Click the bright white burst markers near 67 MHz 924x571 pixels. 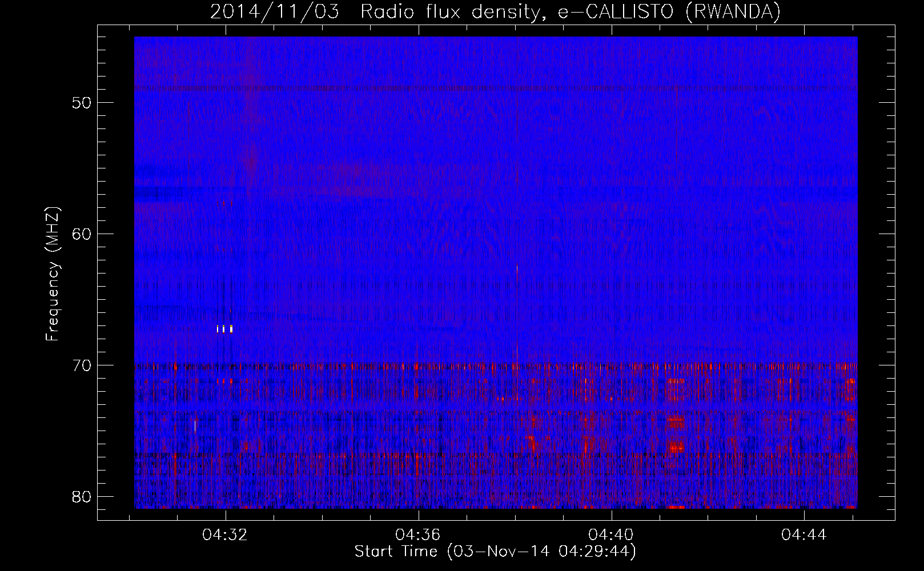(224, 328)
